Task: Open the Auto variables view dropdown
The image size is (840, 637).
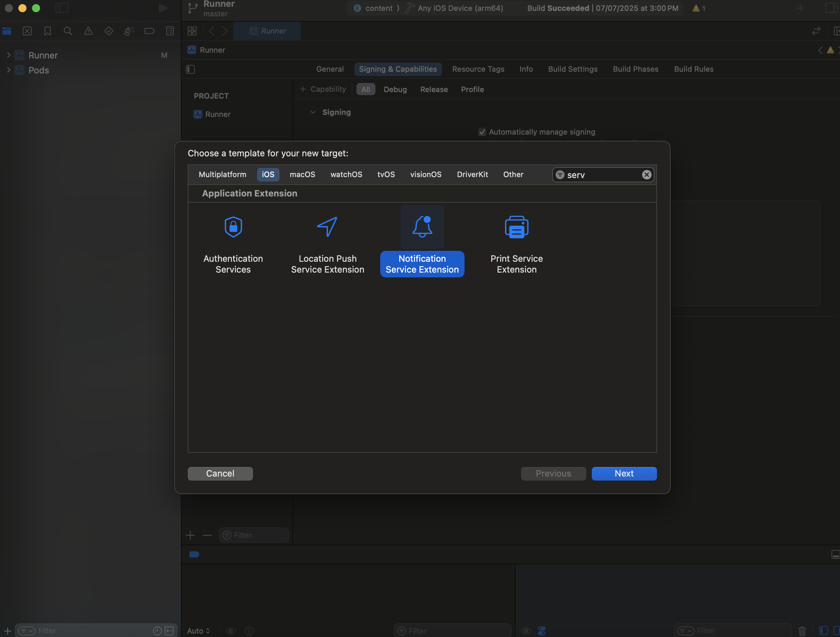Action: [198, 631]
